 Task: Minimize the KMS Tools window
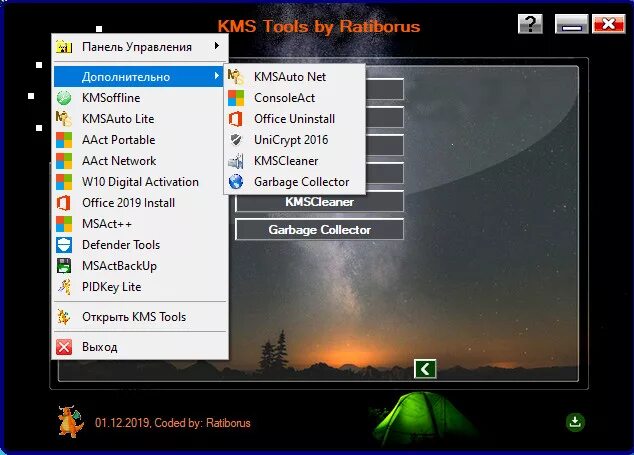pyautogui.click(x=571, y=24)
